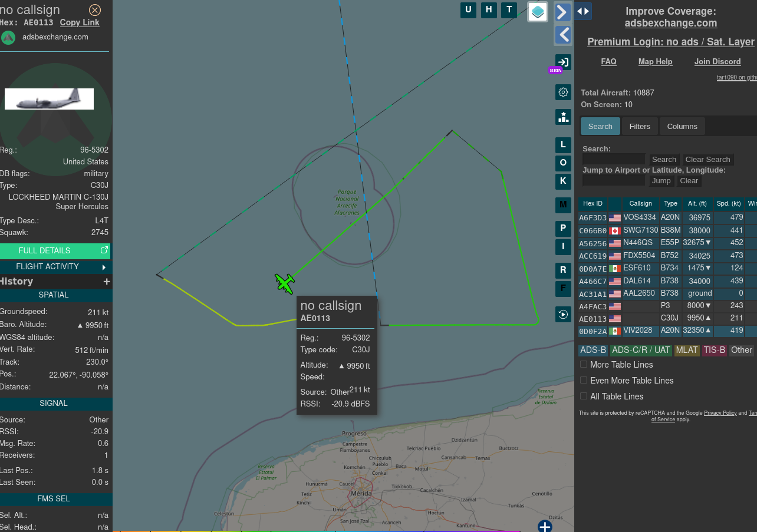Select the VOS4334 aircraft row

(x=667, y=217)
